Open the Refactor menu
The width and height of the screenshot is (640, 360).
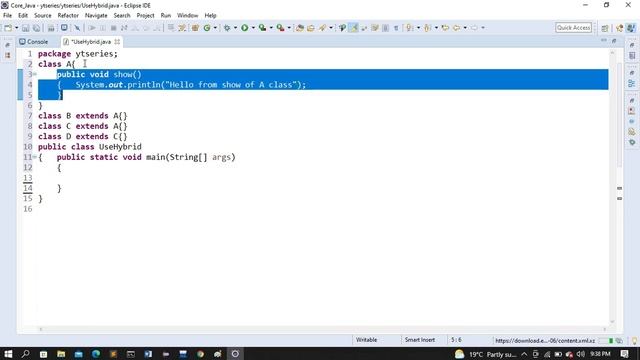pos(68,16)
